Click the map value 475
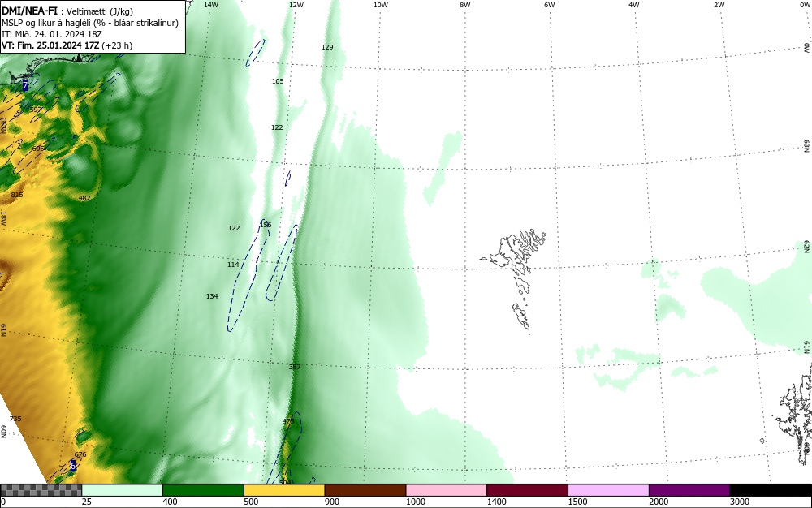Image resolution: width=812 pixels, height=508 pixels. click(x=288, y=421)
